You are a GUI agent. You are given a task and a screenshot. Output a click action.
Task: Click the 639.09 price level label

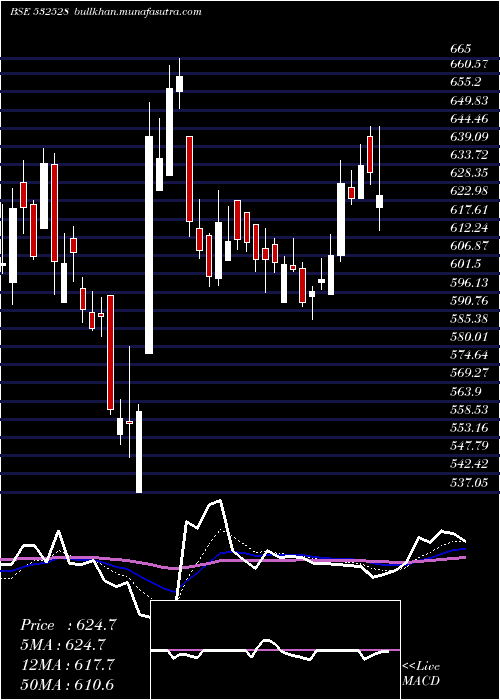[x=469, y=137]
